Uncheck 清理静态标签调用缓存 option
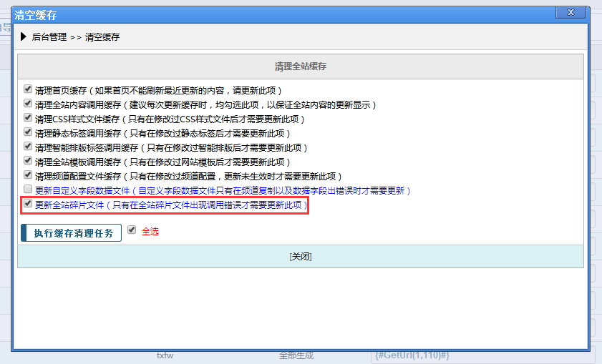Image resolution: width=602 pixels, height=364 pixels. (x=28, y=132)
